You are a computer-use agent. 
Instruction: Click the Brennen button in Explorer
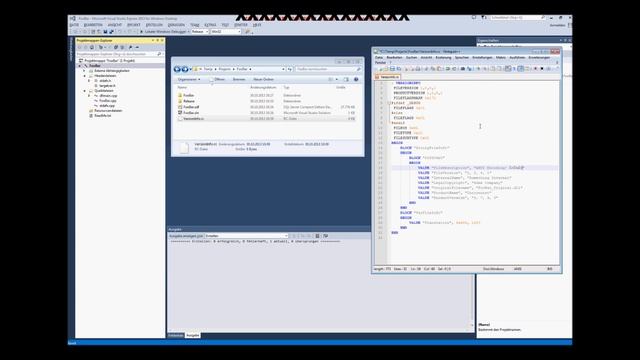239,79
